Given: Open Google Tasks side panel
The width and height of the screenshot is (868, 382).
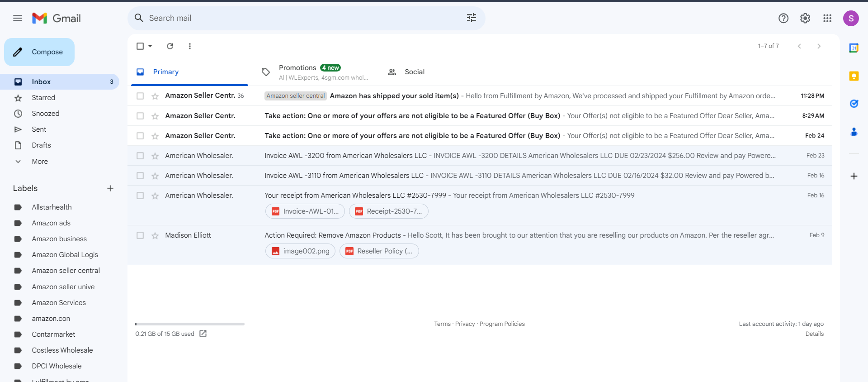Looking at the screenshot, I should [x=854, y=104].
